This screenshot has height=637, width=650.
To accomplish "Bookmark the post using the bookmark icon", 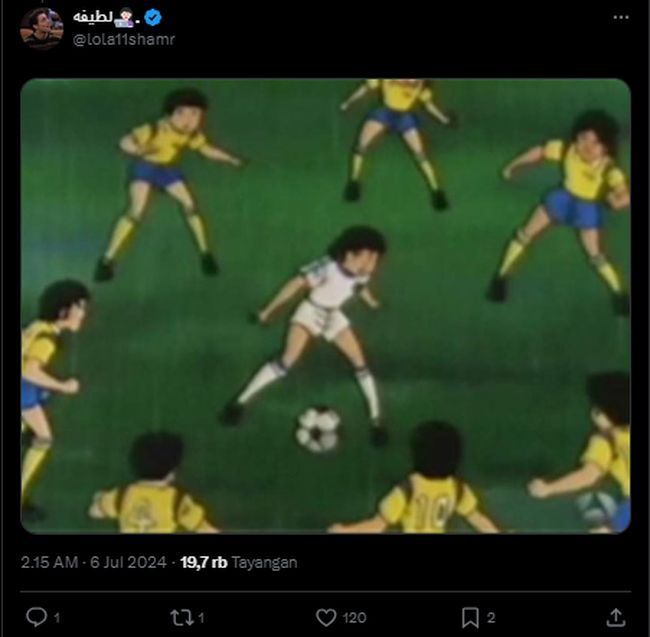I will (x=471, y=618).
